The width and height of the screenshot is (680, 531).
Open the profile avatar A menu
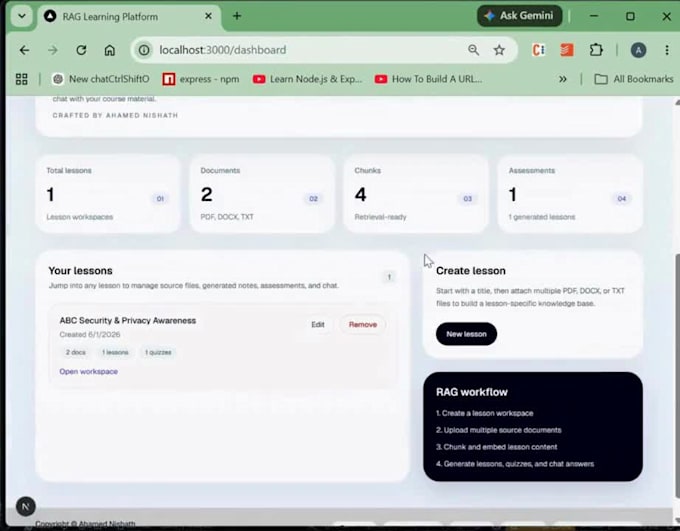coord(638,50)
